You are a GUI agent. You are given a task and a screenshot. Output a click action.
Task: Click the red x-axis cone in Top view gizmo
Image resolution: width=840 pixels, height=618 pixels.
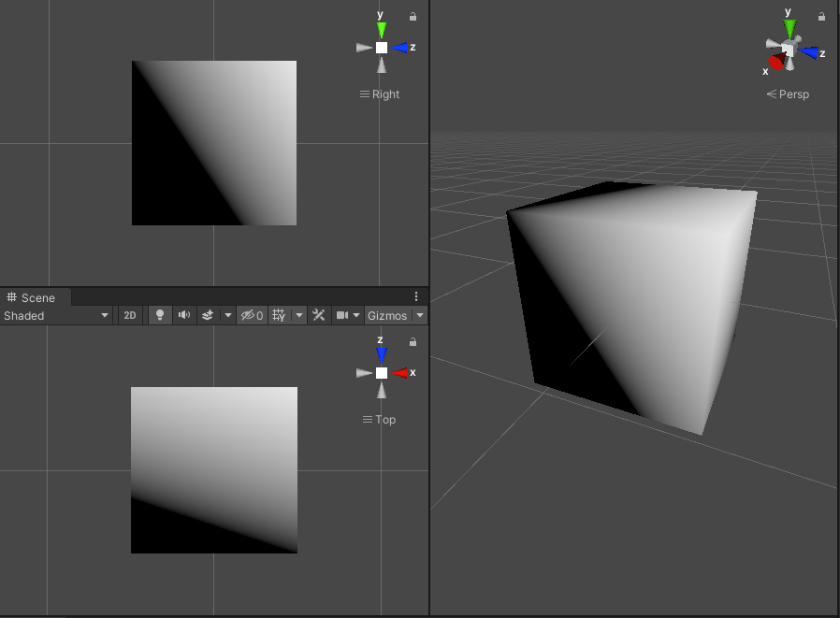(399, 373)
